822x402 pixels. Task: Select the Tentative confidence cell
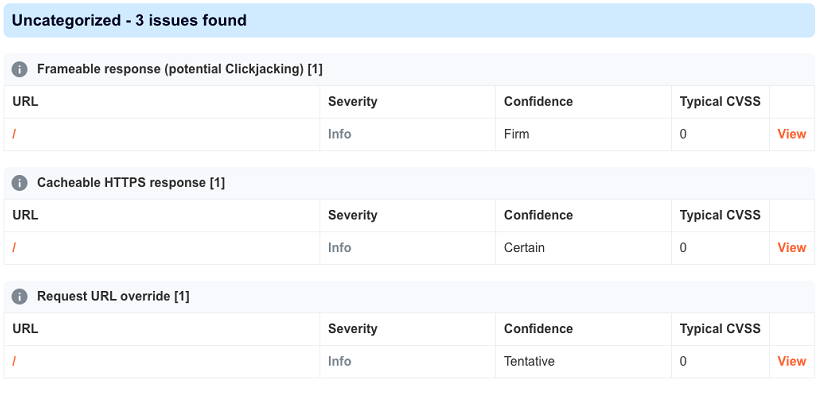pos(529,362)
